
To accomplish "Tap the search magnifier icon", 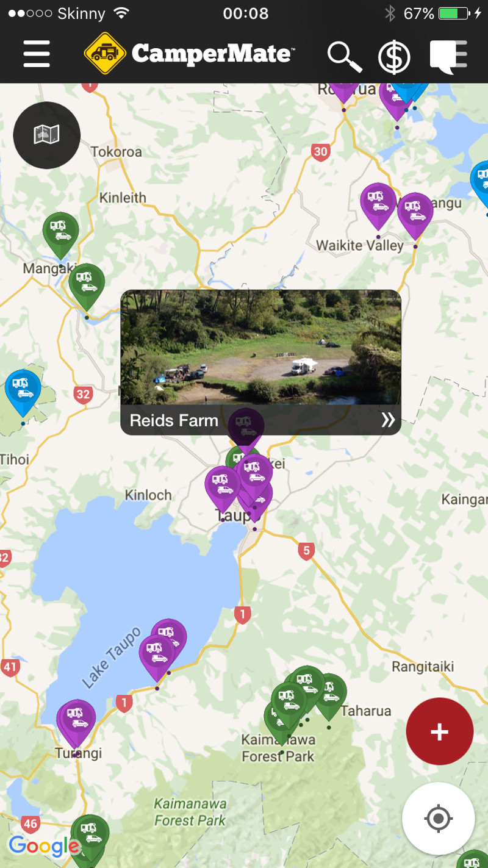I will (x=344, y=56).
